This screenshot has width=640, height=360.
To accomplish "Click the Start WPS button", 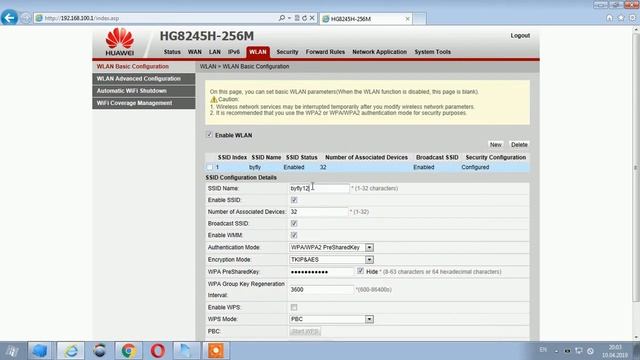I will coord(305,331).
